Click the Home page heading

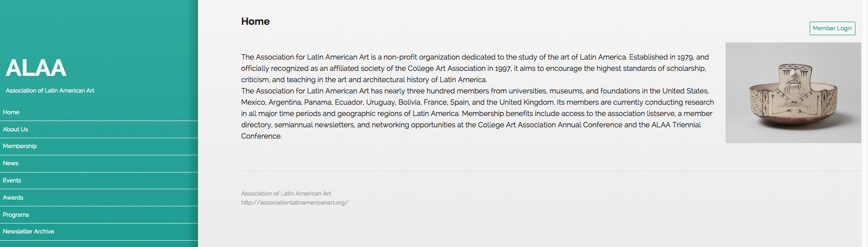point(255,22)
